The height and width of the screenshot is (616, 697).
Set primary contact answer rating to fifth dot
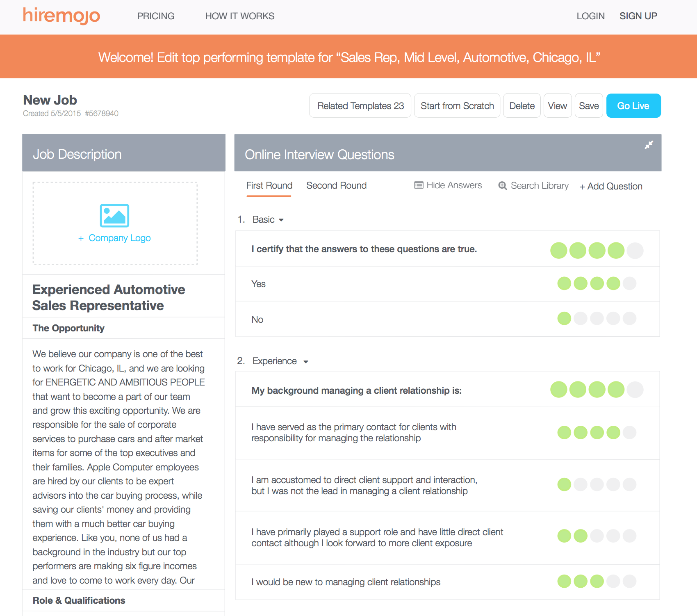pyautogui.click(x=629, y=432)
